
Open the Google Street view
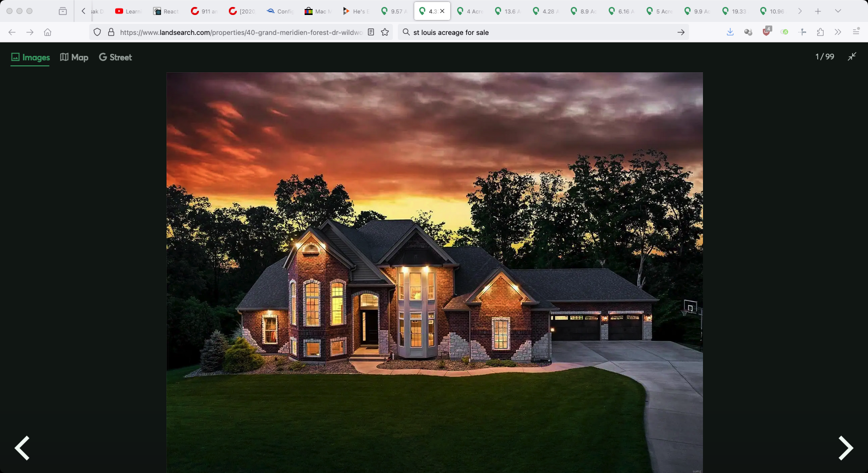[x=115, y=57]
